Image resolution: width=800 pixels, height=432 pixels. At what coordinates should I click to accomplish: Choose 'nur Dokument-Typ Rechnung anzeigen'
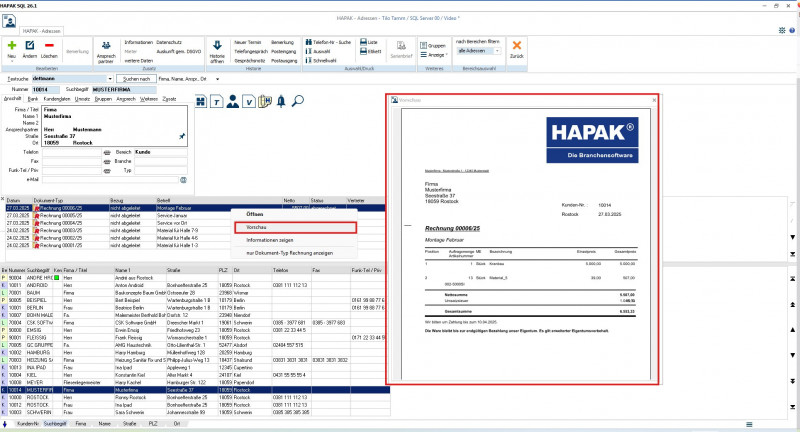(x=289, y=253)
